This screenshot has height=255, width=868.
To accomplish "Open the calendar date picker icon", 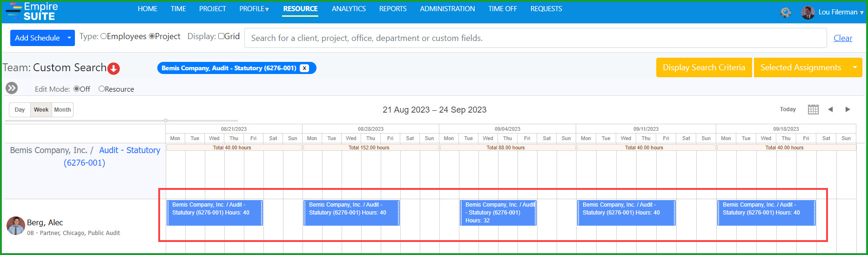I will [813, 109].
